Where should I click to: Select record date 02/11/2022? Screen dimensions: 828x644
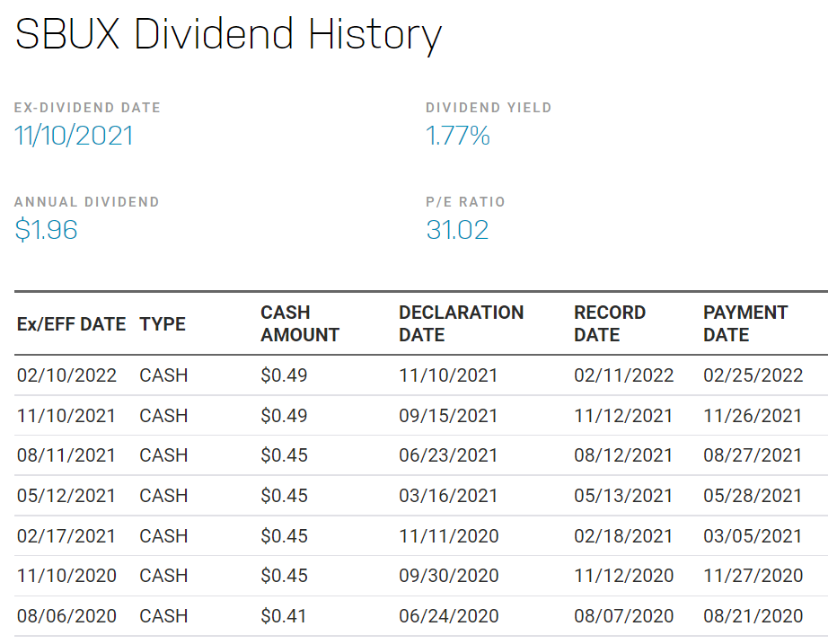coord(623,375)
